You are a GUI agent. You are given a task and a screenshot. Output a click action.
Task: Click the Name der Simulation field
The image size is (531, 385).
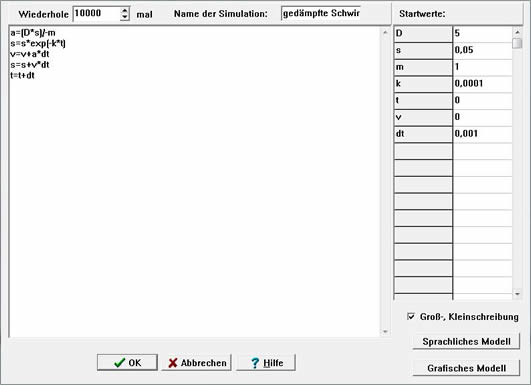pyautogui.click(x=321, y=14)
